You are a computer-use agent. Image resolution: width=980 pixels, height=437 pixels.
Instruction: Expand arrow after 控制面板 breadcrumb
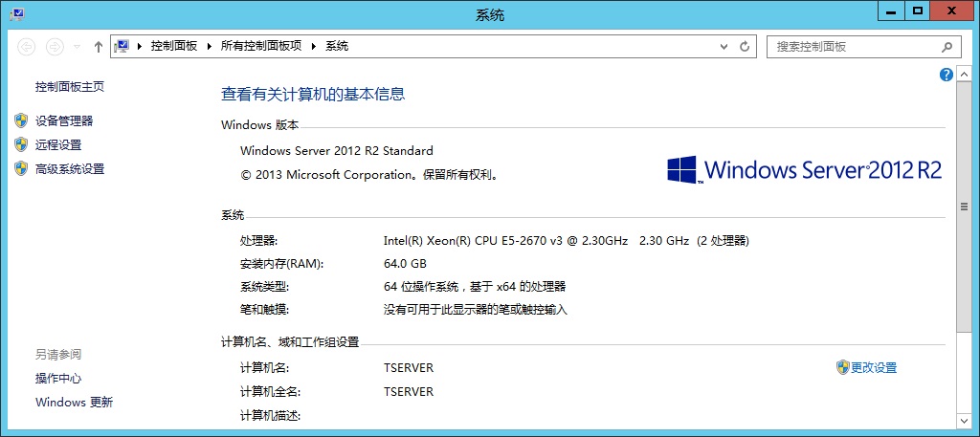pyautogui.click(x=210, y=46)
